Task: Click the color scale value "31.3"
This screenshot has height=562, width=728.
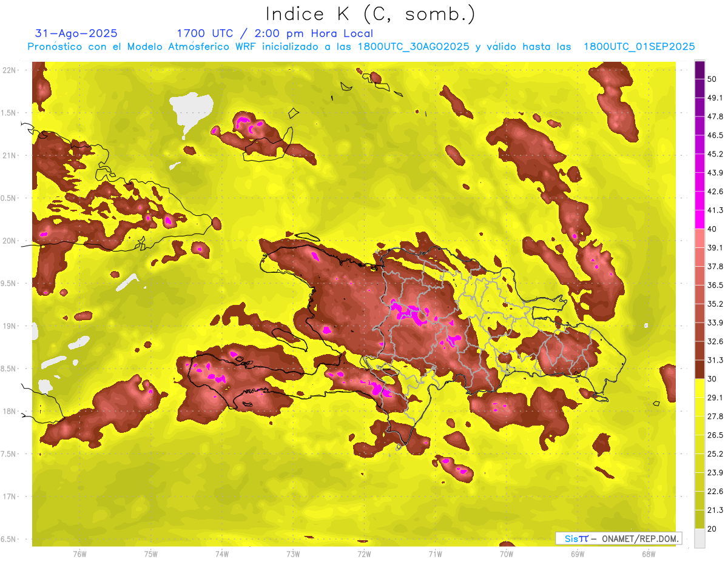Action: pyautogui.click(x=715, y=360)
